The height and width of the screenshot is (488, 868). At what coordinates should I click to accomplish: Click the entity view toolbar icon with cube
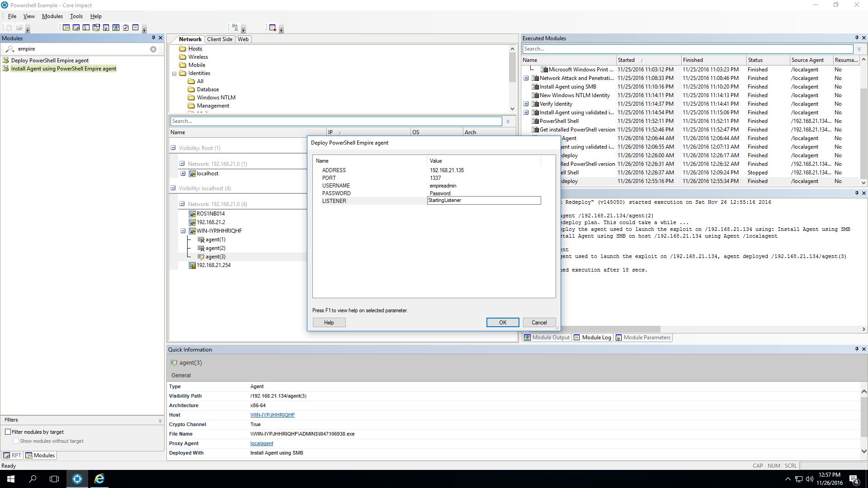tap(96, 28)
